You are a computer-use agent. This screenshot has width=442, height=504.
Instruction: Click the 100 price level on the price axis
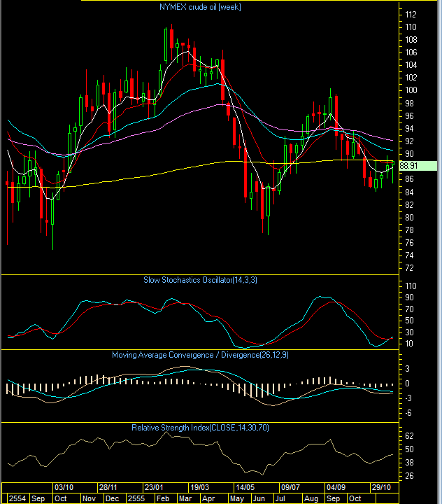click(x=411, y=90)
